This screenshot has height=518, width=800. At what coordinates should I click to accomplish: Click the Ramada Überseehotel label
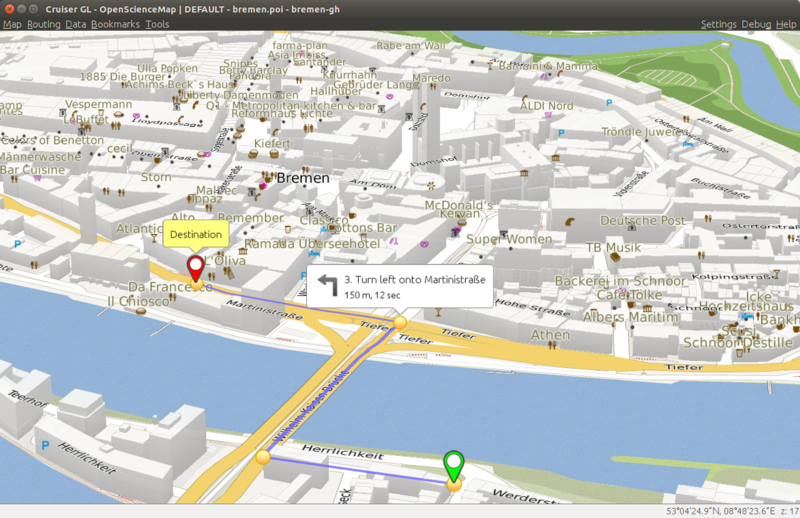312,244
